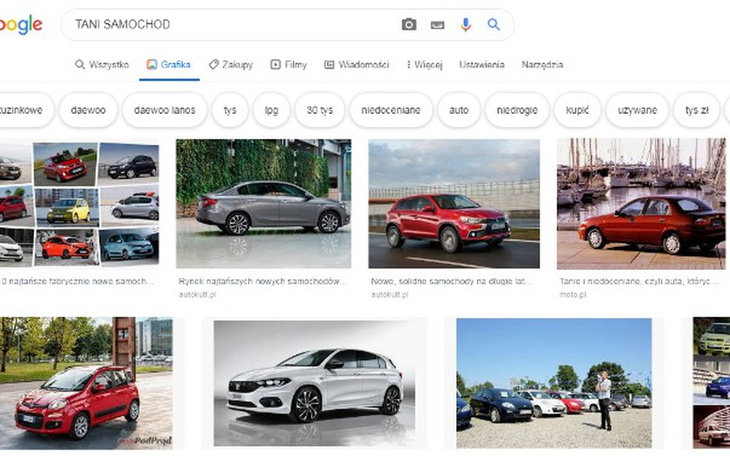This screenshot has width=730, height=456.
Task: Choose the 30 tys filter chip
Action: 320,110
